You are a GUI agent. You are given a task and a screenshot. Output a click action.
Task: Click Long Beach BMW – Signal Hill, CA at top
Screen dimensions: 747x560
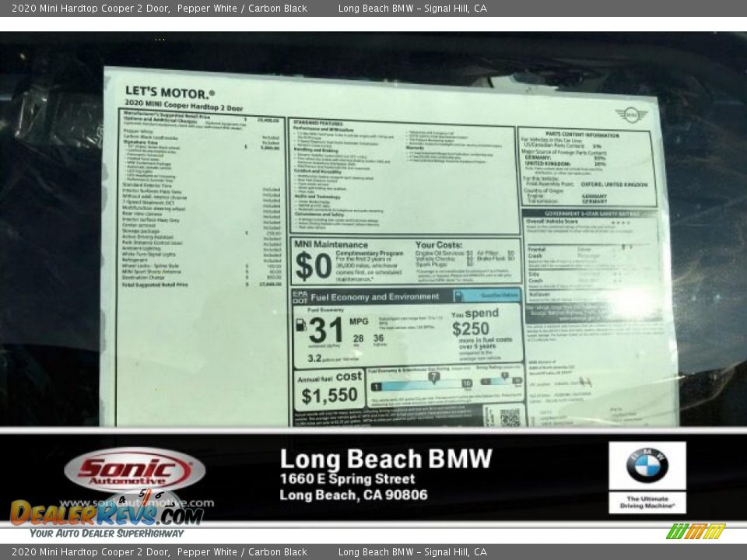click(x=412, y=8)
